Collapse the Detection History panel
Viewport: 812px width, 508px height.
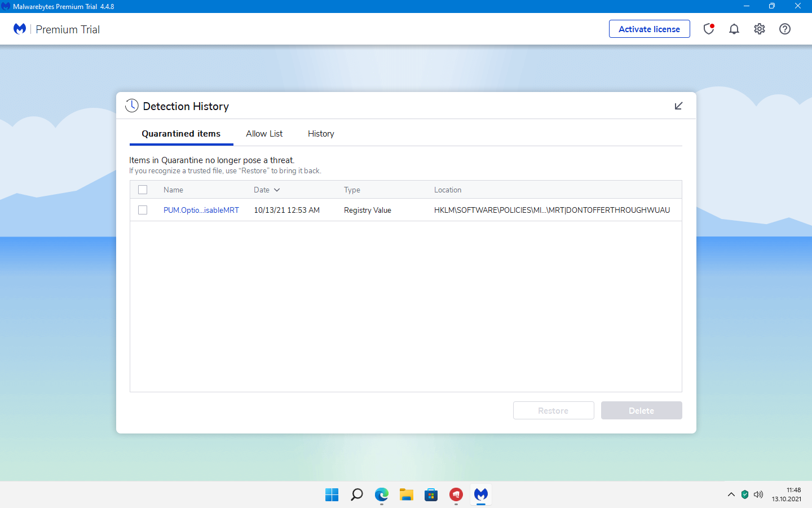click(x=678, y=106)
